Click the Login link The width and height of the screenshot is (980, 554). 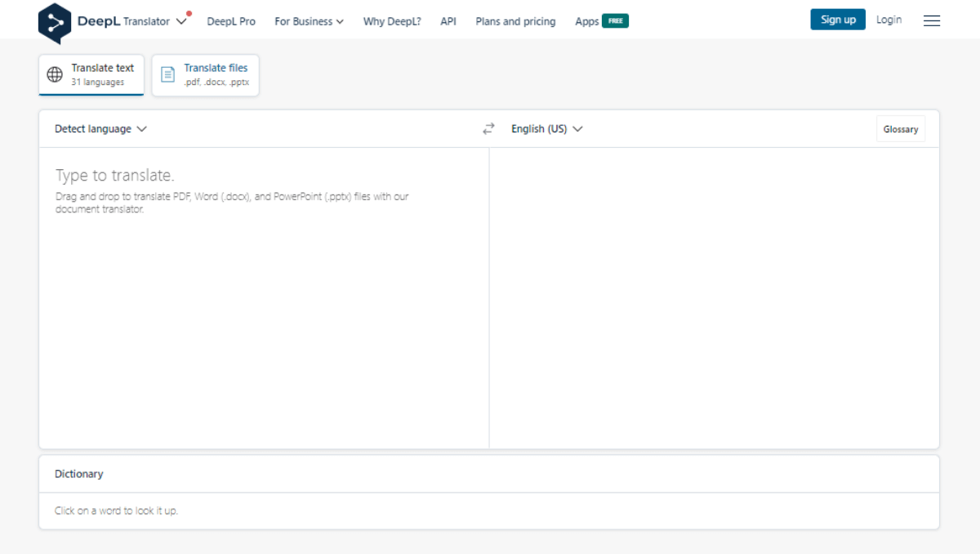889,20
